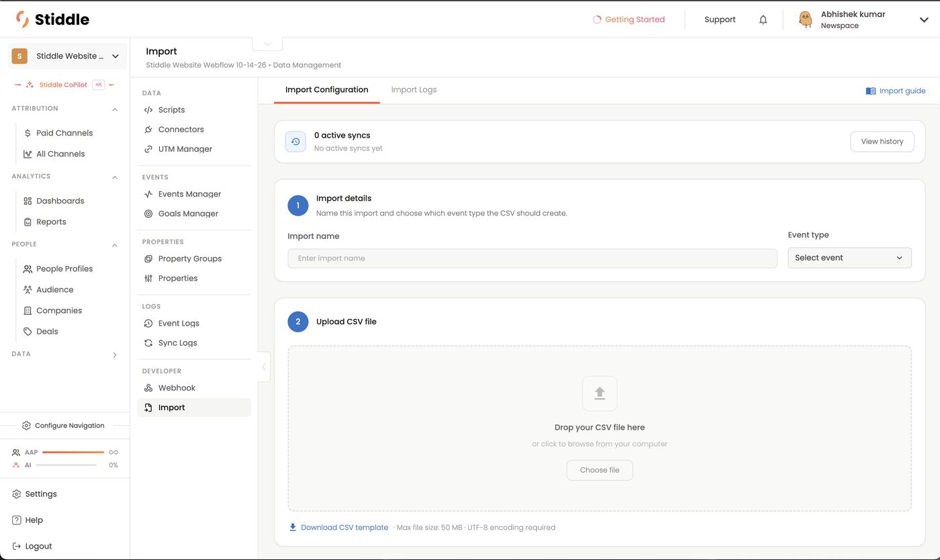Viewport: 940px width, 560px height.
Task: Expand the user account menu chevron
Action: (x=924, y=19)
